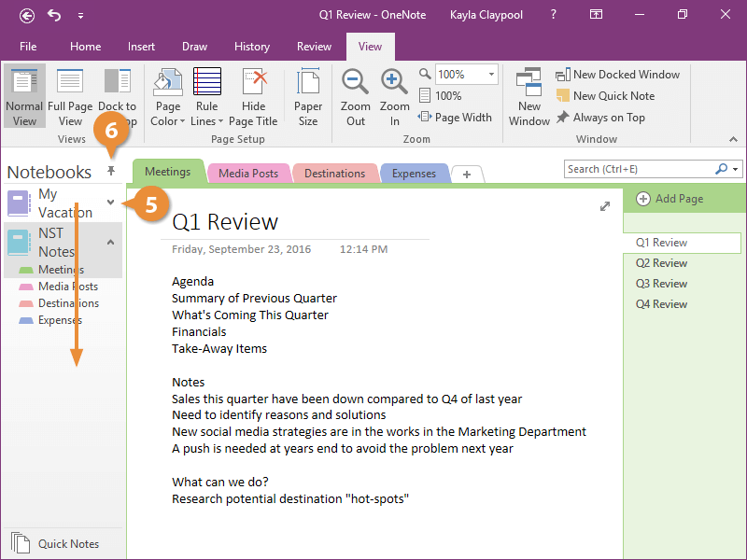Click the Search notes input box
Viewport: 747px width, 560px height.
(x=639, y=169)
